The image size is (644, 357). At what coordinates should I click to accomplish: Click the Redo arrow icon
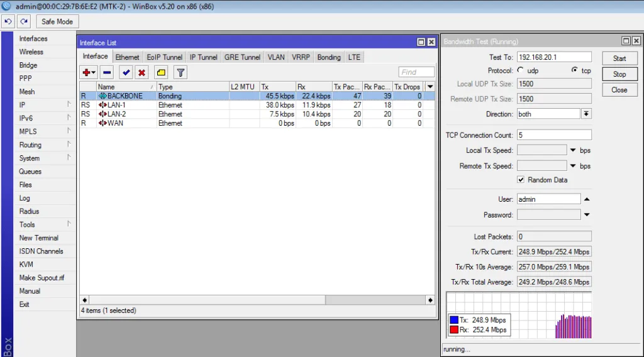(24, 21)
